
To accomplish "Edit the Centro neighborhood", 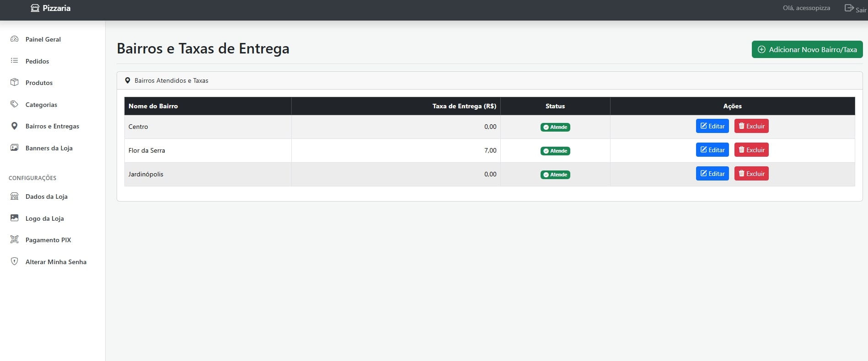I will (712, 126).
